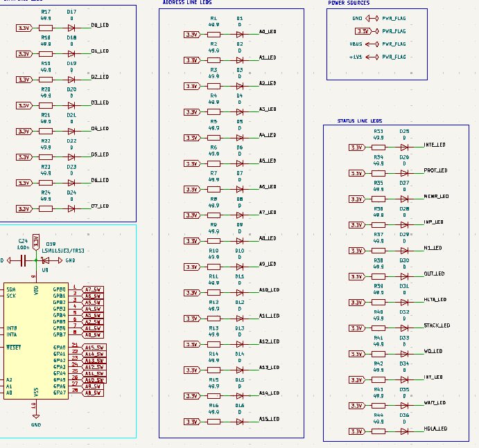Click the HLDA_LED net label
This screenshot has width=479, height=448.
(x=435, y=429)
